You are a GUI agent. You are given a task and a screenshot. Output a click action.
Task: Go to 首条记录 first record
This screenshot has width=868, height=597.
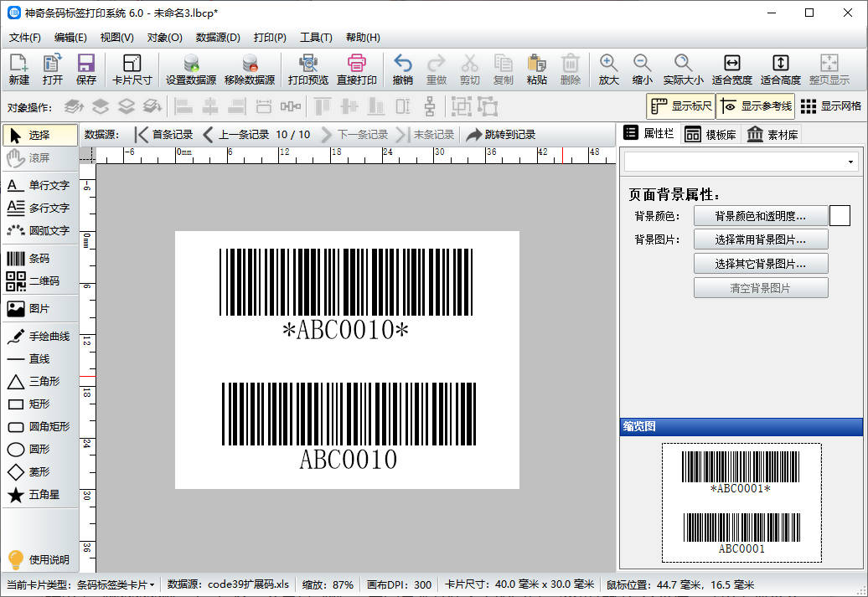click(164, 135)
